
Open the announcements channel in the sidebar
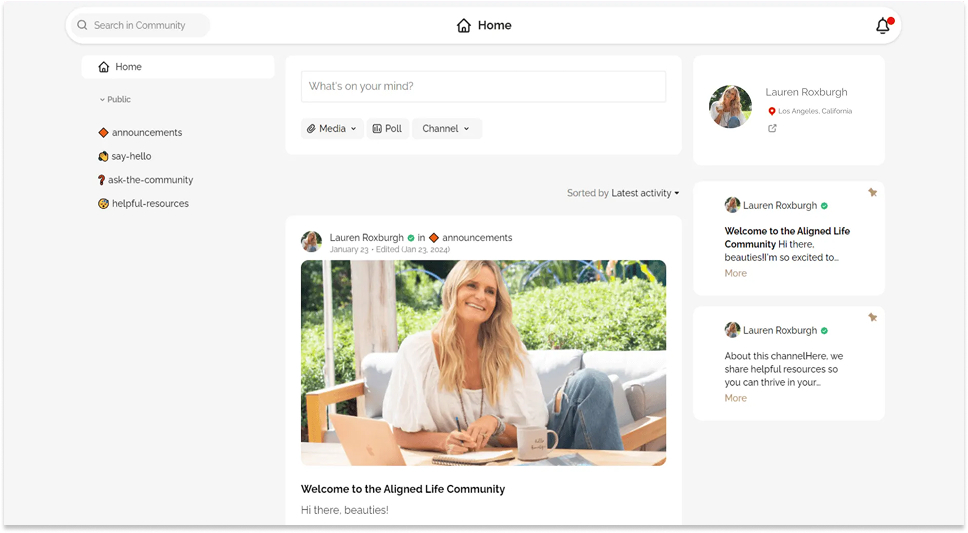[140, 133]
